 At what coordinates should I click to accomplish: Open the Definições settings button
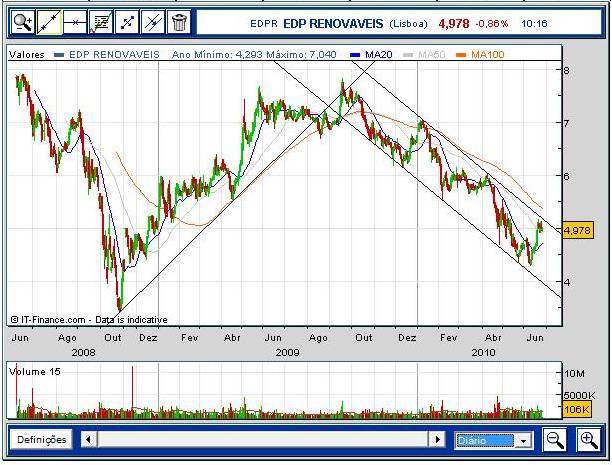point(41,440)
